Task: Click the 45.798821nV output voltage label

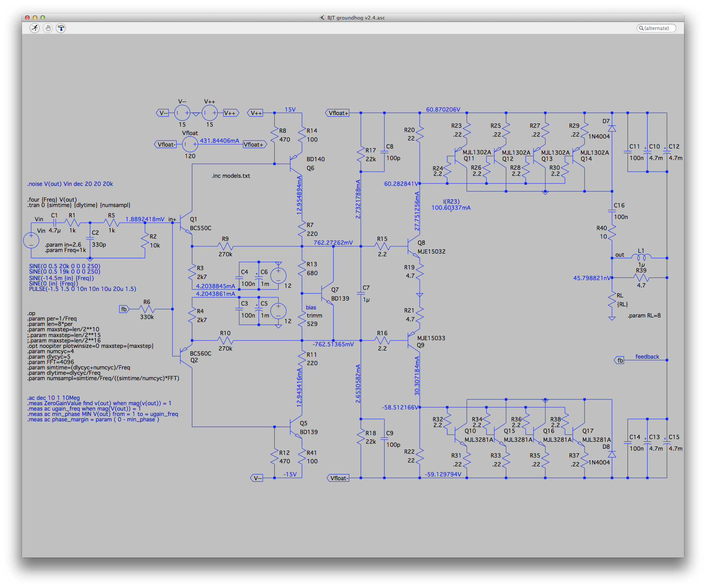Action: pos(592,278)
